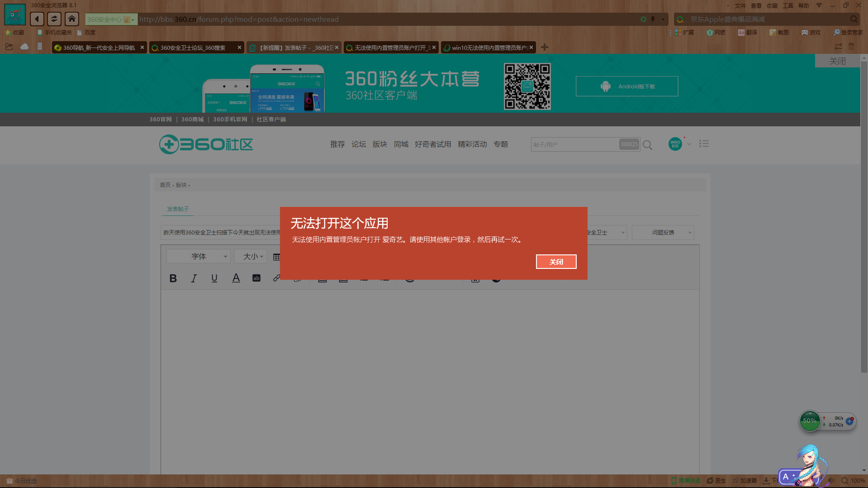This screenshot has height=488, width=868.
Task: Open the 360手机官网 link
Action: point(230,120)
